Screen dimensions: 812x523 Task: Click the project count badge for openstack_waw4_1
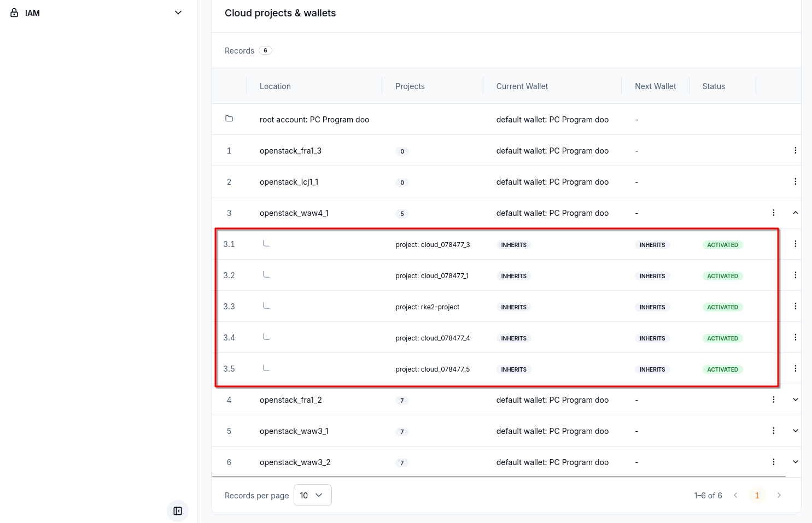(402, 214)
